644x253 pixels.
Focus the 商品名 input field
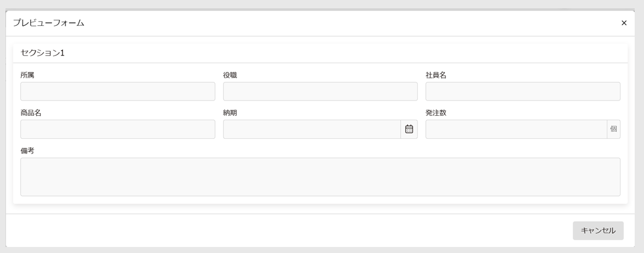(118, 129)
